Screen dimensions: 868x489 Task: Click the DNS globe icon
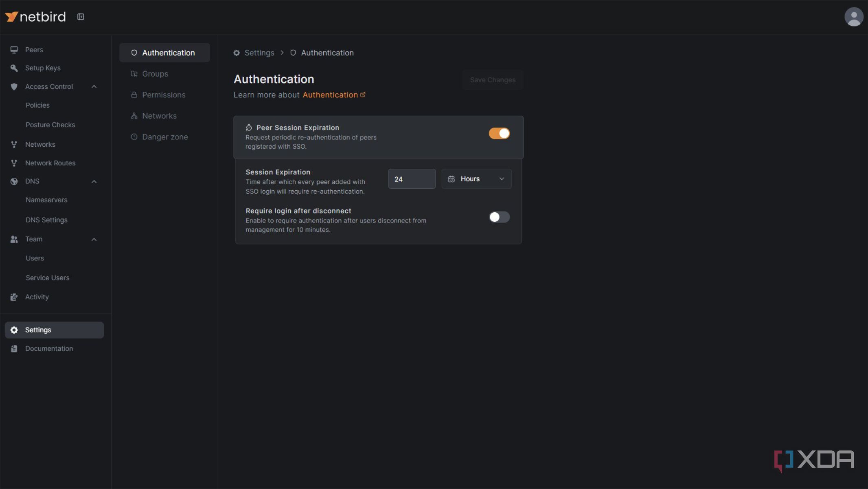[14, 181]
